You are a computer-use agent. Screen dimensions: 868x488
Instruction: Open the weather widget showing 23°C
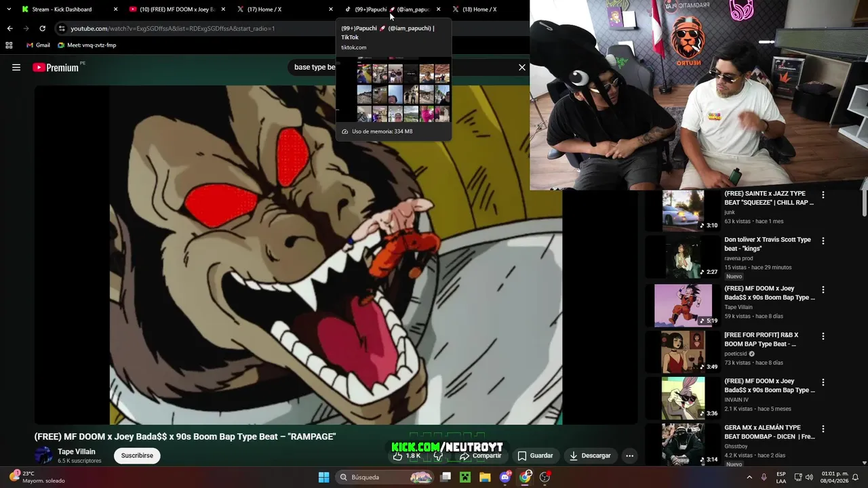pos(37,477)
